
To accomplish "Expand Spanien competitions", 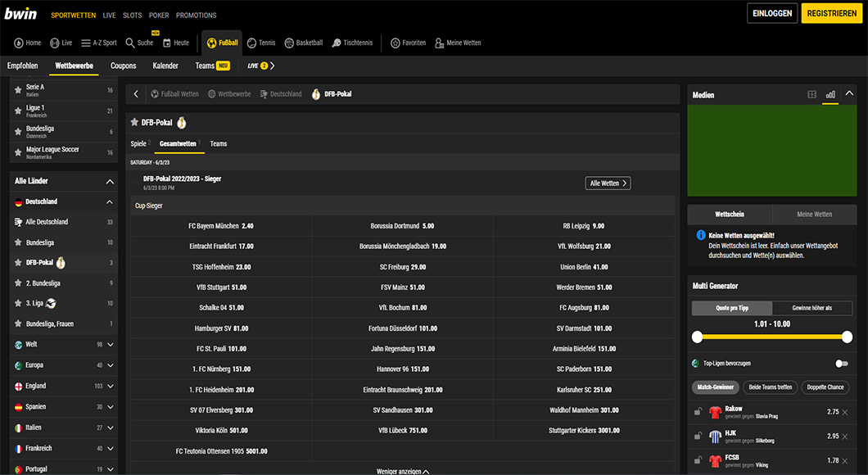I will (x=111, y=407).
